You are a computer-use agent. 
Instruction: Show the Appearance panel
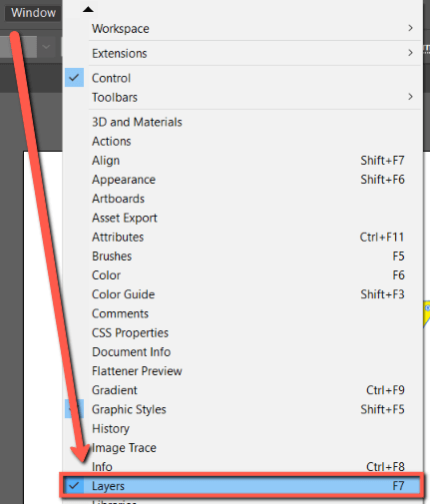124,180
